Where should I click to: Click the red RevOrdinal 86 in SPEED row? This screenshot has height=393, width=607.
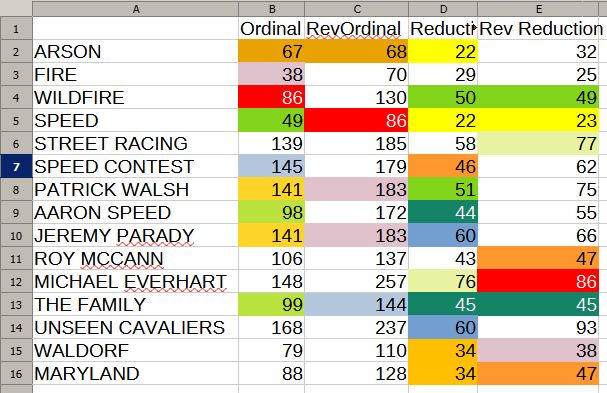click(357, 120)
